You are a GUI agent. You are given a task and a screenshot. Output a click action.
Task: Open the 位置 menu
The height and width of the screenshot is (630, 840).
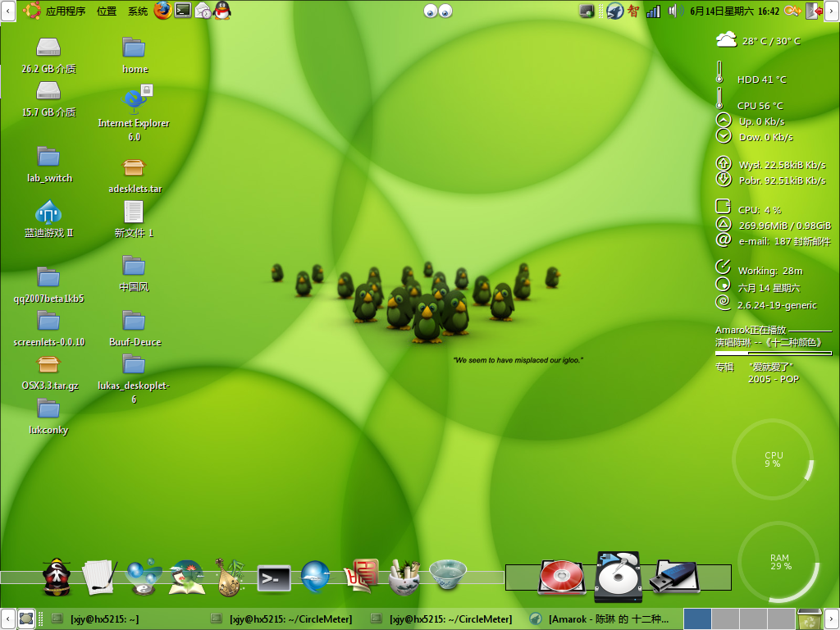click(107, 11)
